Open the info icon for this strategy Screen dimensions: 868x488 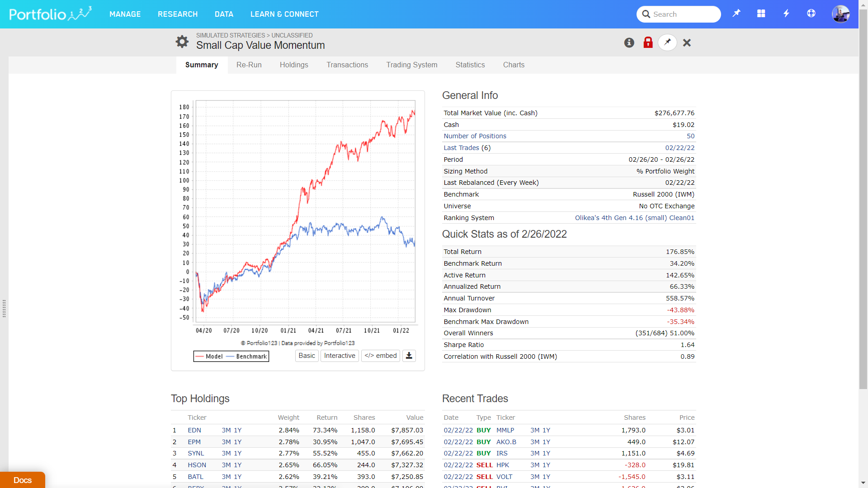click(629, 42)
